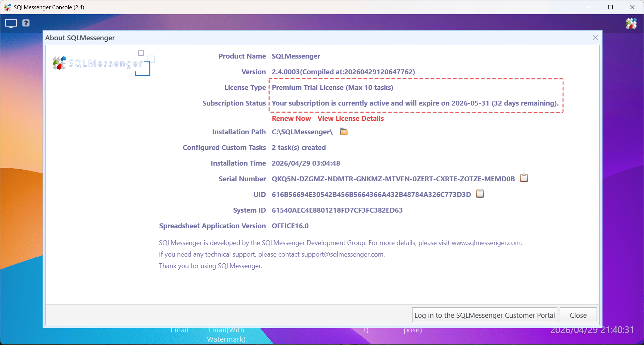This screenshot has width=644, height=345.
Task: Click the 'Serial Number' field label
Action: click(242, 179)
